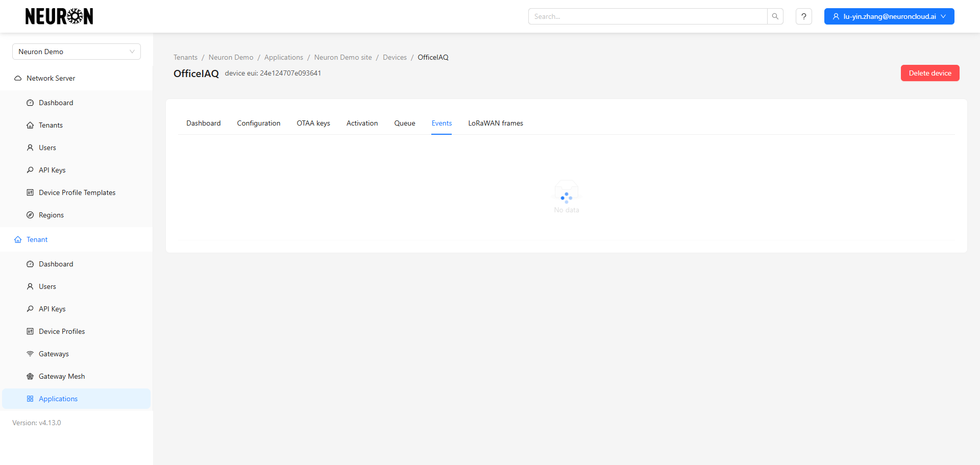Click the Version v4.13.0 label

37,423
